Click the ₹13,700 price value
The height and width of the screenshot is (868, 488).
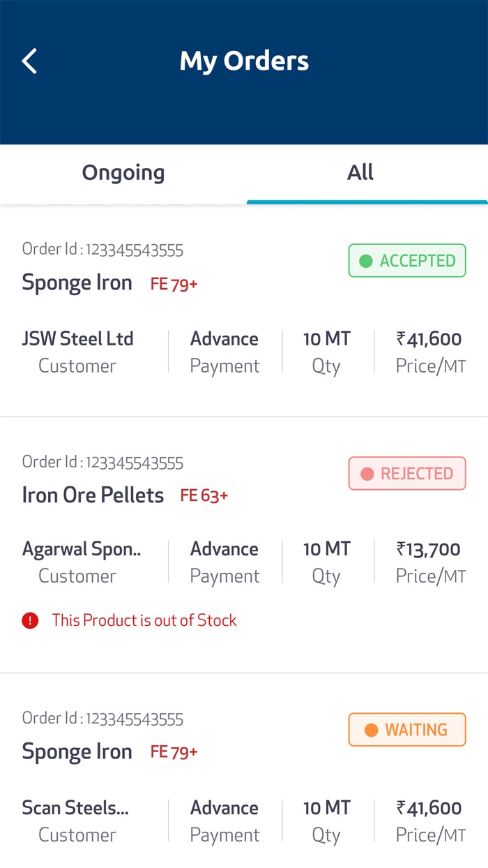(429, 549)
